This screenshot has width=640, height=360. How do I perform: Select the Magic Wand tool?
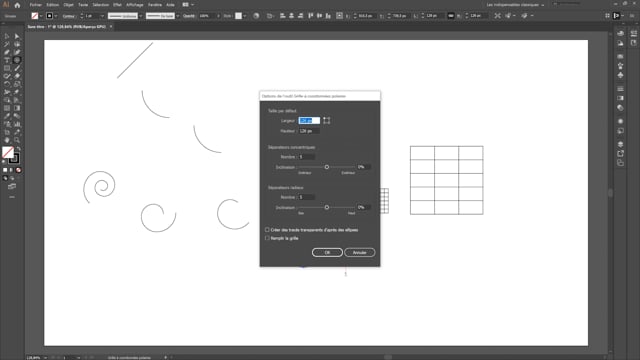tap(7, 44)
